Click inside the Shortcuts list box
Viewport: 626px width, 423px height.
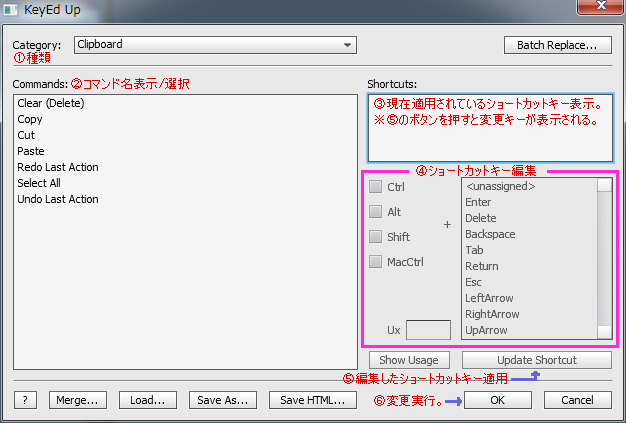tap(490, 128)
